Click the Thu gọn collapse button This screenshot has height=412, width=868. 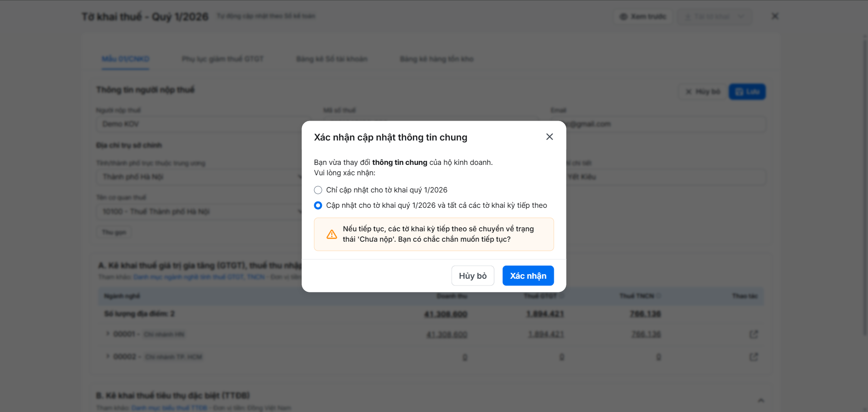tap(114, 232)
